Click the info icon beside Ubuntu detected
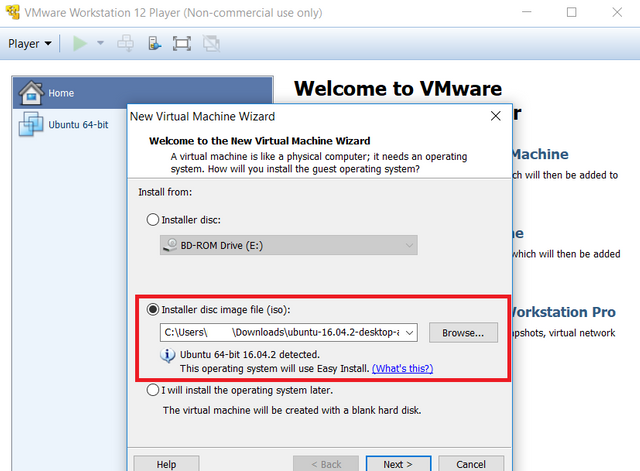Screen dimensions: 640x471 (x=168, y=355)
